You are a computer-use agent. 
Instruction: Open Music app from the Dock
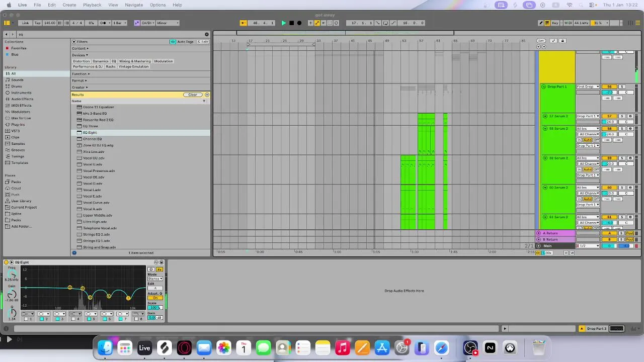tap(342, 347)
